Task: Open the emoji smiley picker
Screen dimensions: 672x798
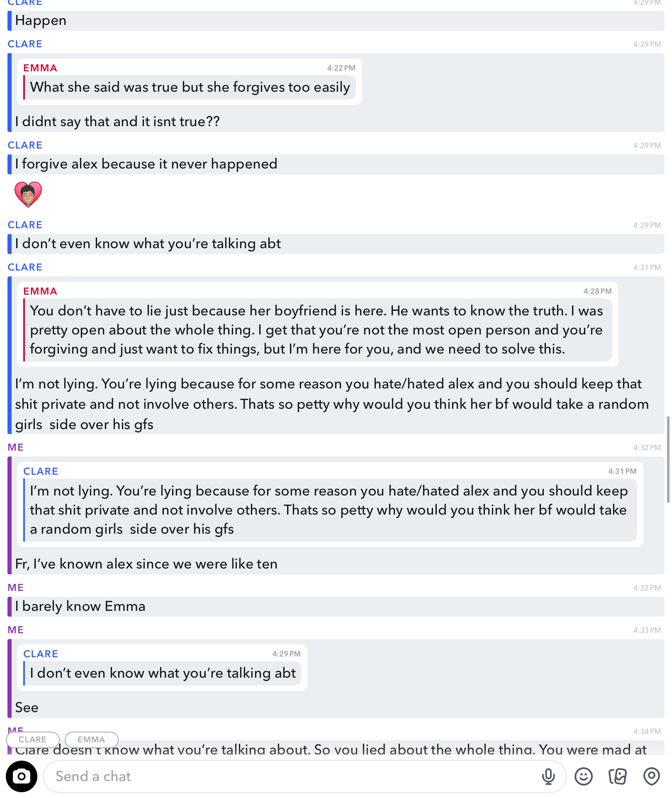Action: [x=583, y=776]
